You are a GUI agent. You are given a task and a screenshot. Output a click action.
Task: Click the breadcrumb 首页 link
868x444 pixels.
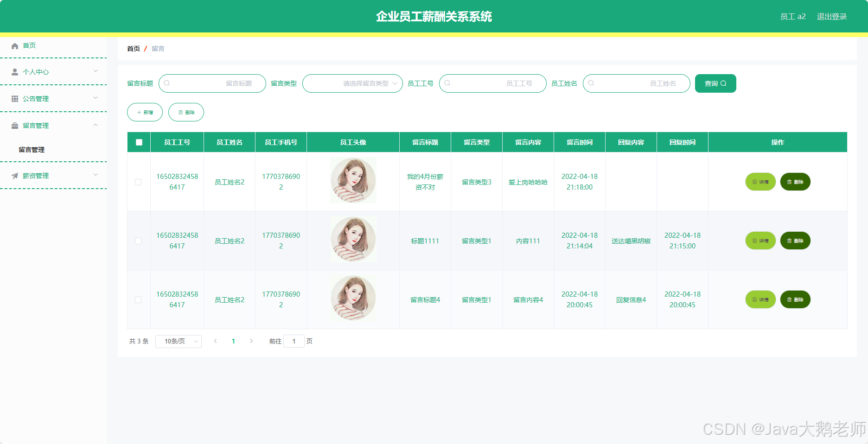pyautogui.click(x=133, y=48)
